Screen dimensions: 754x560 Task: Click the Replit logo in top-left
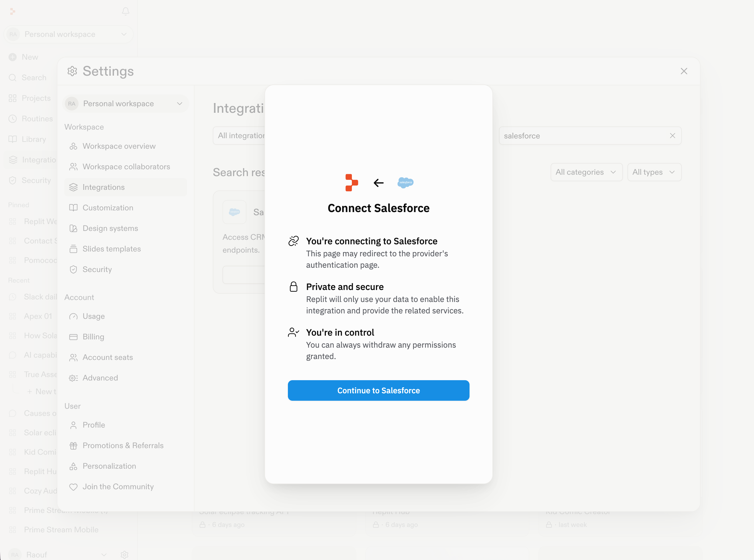13,11
